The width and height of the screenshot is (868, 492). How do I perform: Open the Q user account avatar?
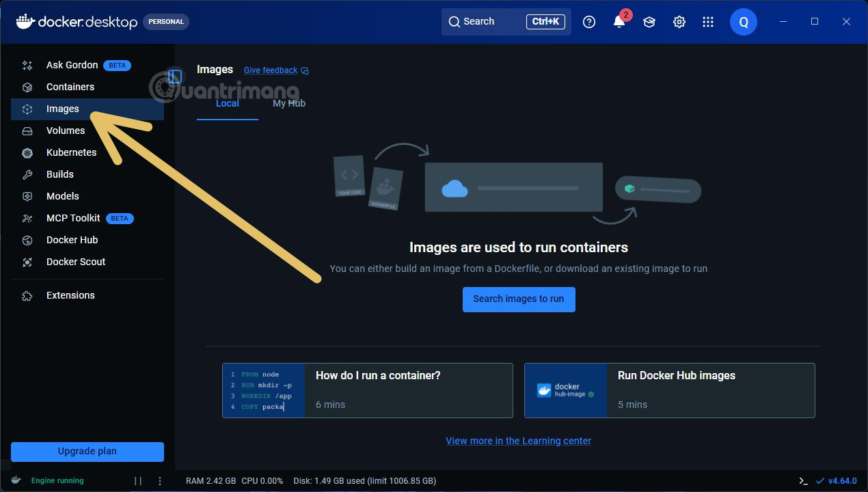pyautogui.click(x=744, y=22)
